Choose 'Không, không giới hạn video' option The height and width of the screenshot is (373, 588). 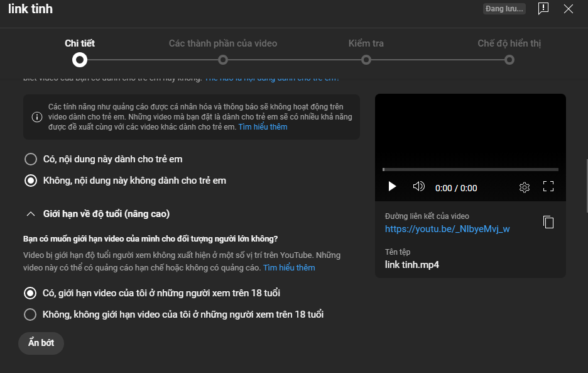click(x=30, y=314)
